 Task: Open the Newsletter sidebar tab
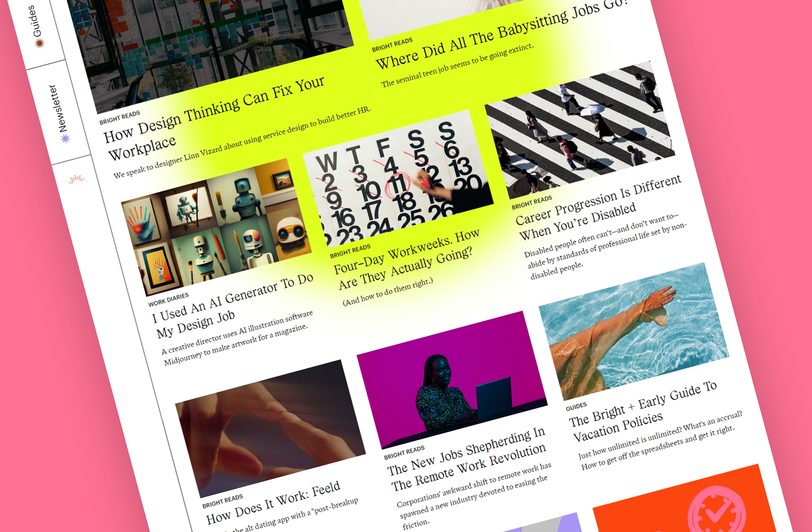[59, 112]
